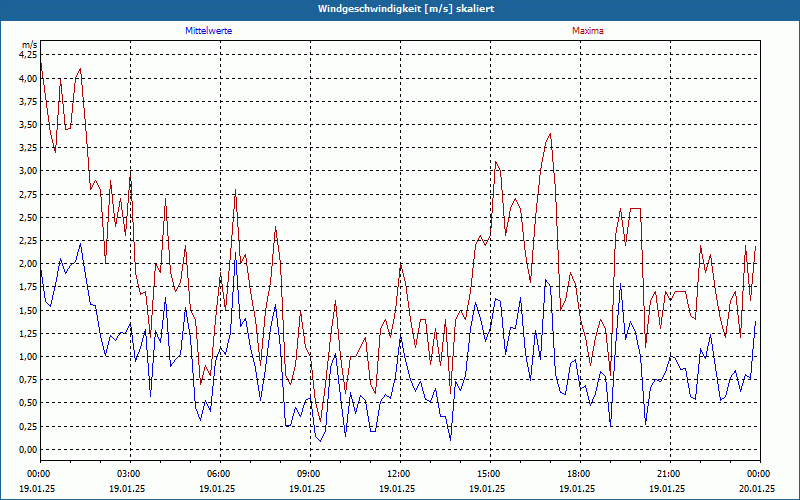This screenshot has width=800, height=500.
Task: Click the '19.01.25' date under 21:00
Action: pos(667,488)
